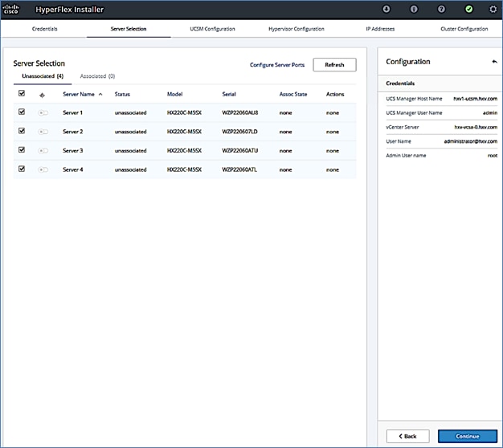Image resolution: width=503 pixels, height=448 pixels.
Task: Click the Back button
Action: point(407,436)
